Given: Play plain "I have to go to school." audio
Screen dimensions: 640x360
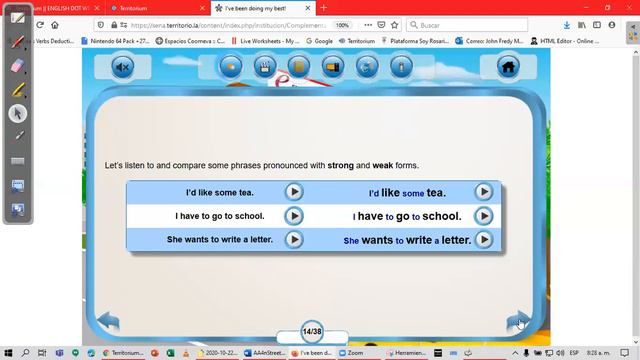Looking at the screenshot, I should click(x=294, y=216).
